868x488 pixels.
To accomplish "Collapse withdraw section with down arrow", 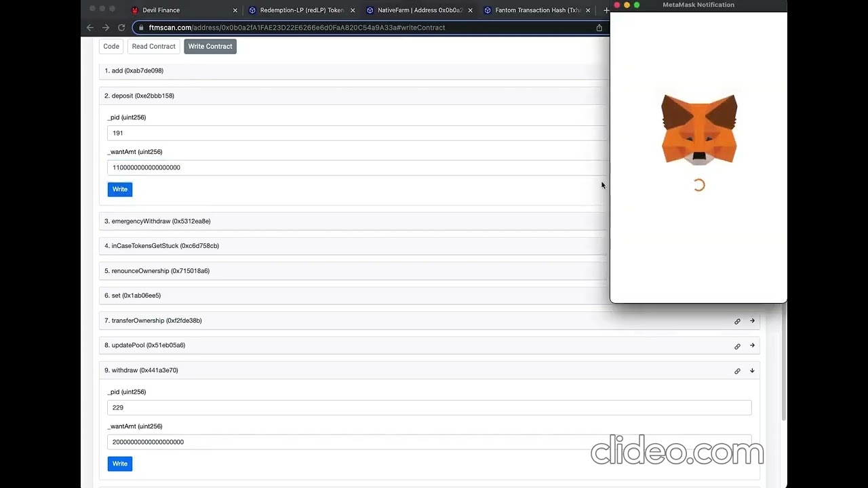I will point(752,371).
